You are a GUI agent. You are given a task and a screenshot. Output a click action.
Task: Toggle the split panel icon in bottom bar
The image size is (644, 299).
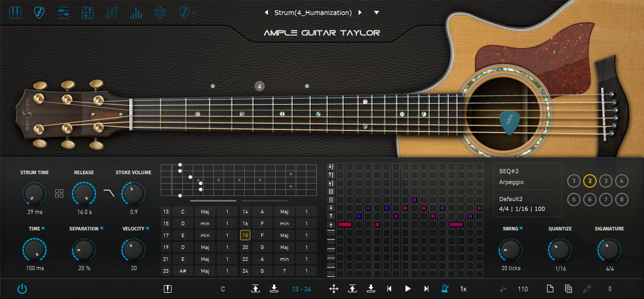click(167, 289)
